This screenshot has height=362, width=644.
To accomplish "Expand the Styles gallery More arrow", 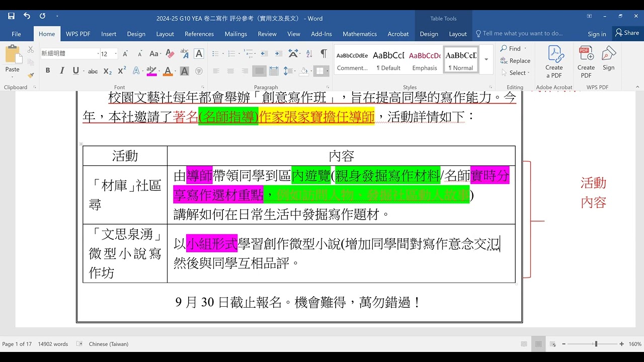I will [x=486, y=59].
